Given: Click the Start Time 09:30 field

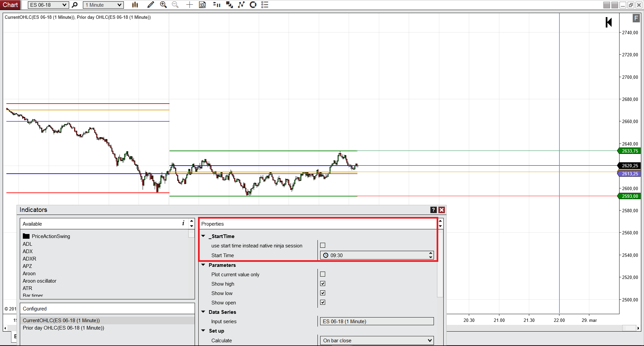Looking at the screenshot, I should (377, 255).
